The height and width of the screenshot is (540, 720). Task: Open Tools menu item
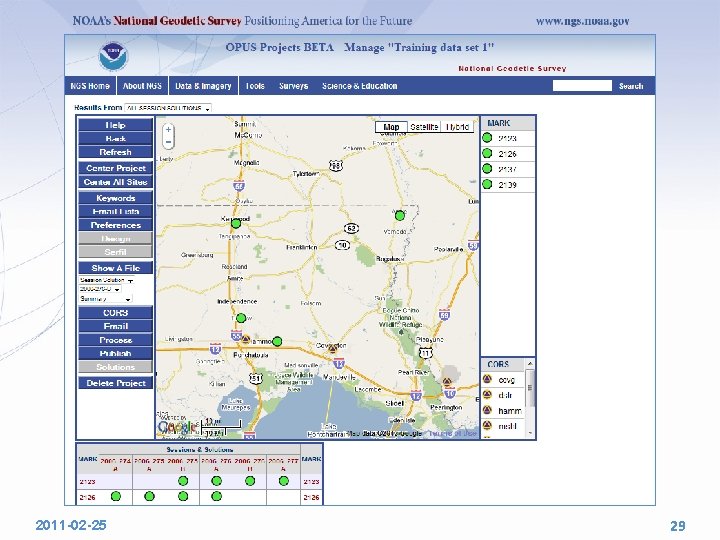[x=255, y=86]
